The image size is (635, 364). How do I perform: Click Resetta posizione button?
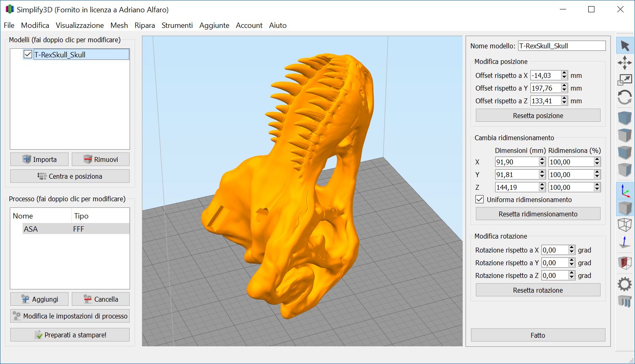pos(538,116)
